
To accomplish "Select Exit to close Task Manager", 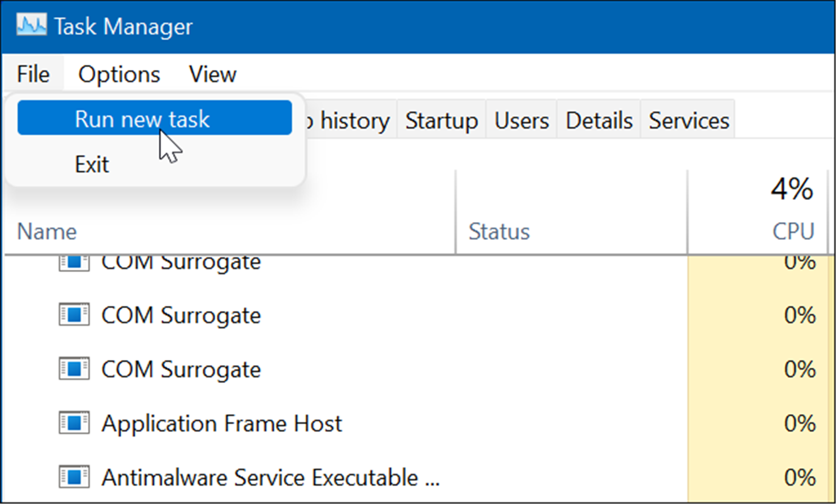I will 91,163.
